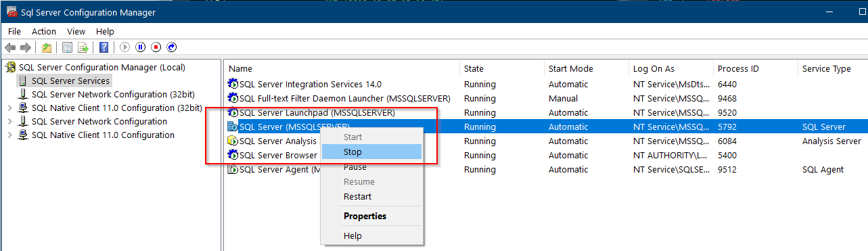Click the NT Service\SQLSE... log on cell
868x251 pixels.
[x=670, y=169]
